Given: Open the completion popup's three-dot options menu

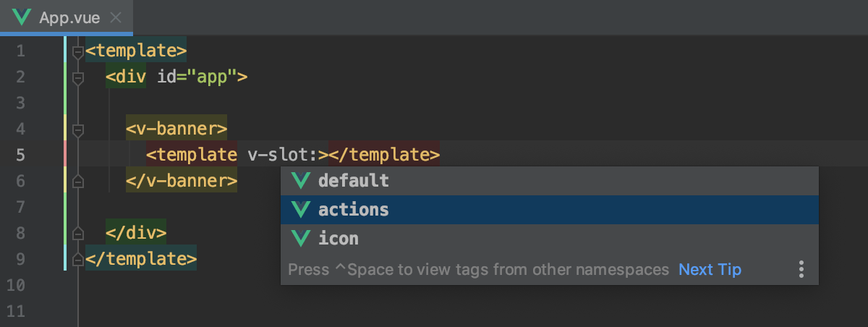Looking at the screenshot, I should point(801,270).
